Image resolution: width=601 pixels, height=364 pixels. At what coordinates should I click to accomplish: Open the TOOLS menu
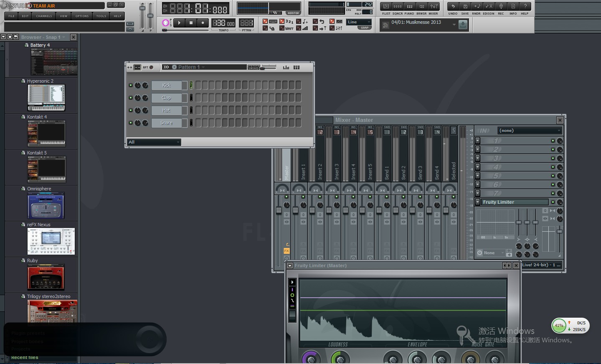[x=101, y=16]
